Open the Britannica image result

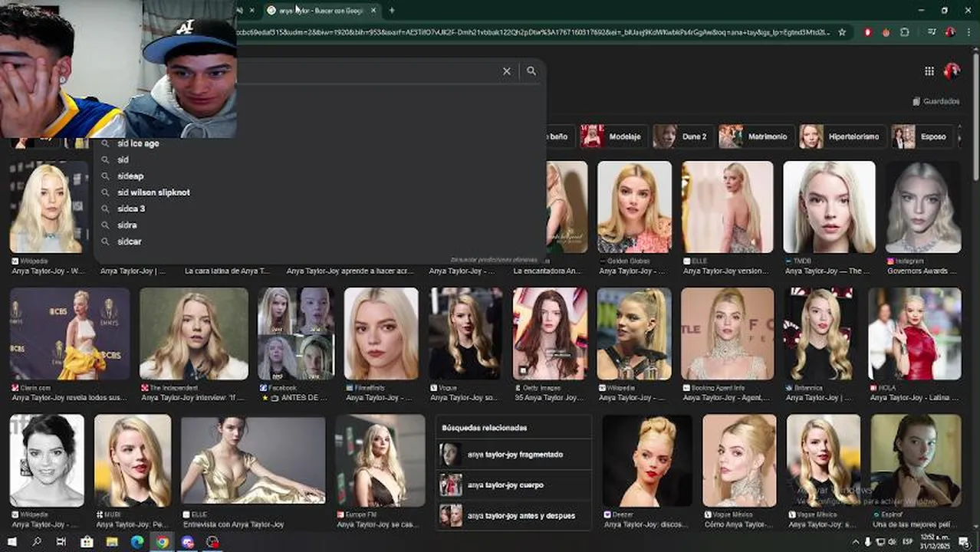pyautogui.click(x=821, y=333)
